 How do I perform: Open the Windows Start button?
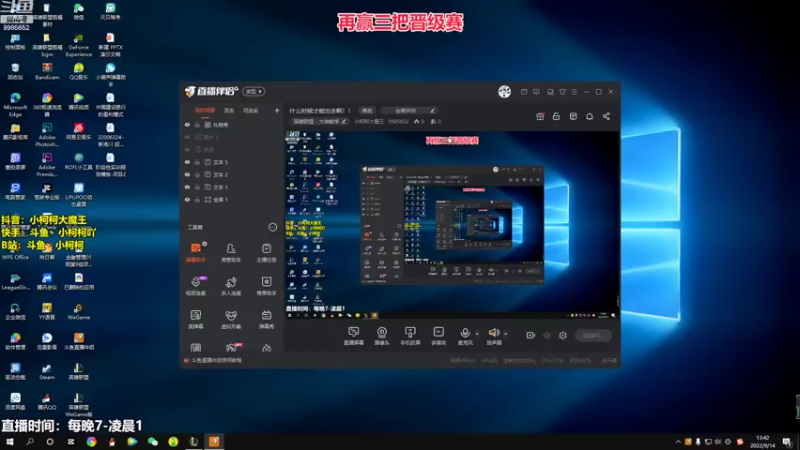pos(10,442)
